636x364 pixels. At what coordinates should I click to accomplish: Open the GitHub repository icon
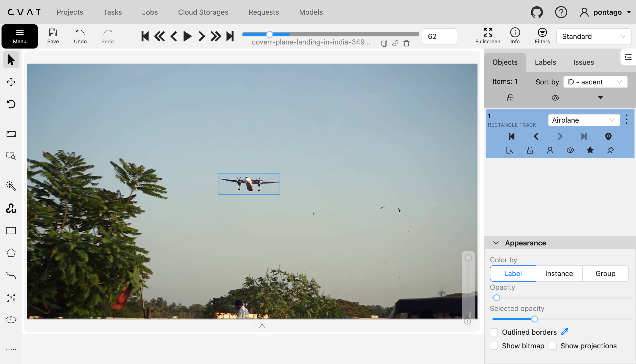(537, 12)
